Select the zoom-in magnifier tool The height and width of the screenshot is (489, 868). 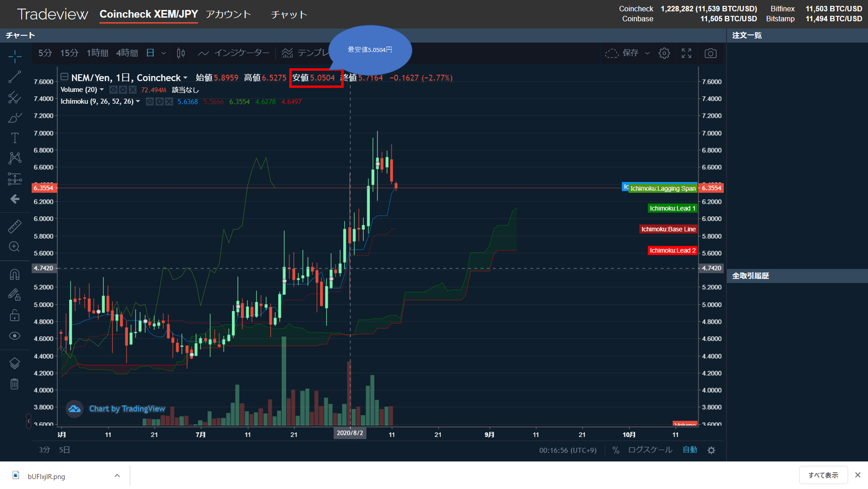click(x=14, y=247)
